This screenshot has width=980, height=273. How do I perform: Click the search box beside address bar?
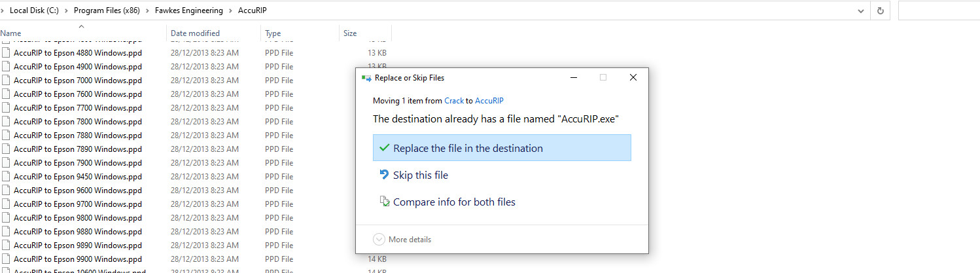pos(939,10)
